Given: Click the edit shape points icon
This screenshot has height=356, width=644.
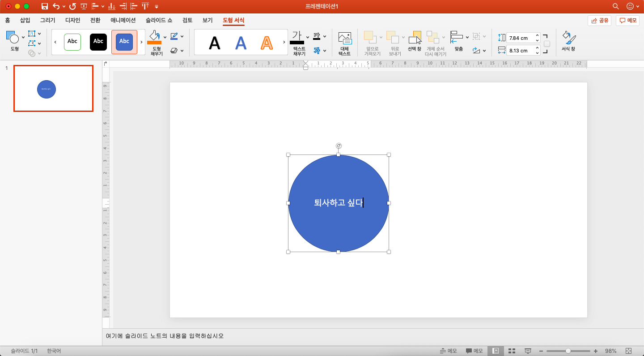Looking at the screenshot, I should 32,43.
